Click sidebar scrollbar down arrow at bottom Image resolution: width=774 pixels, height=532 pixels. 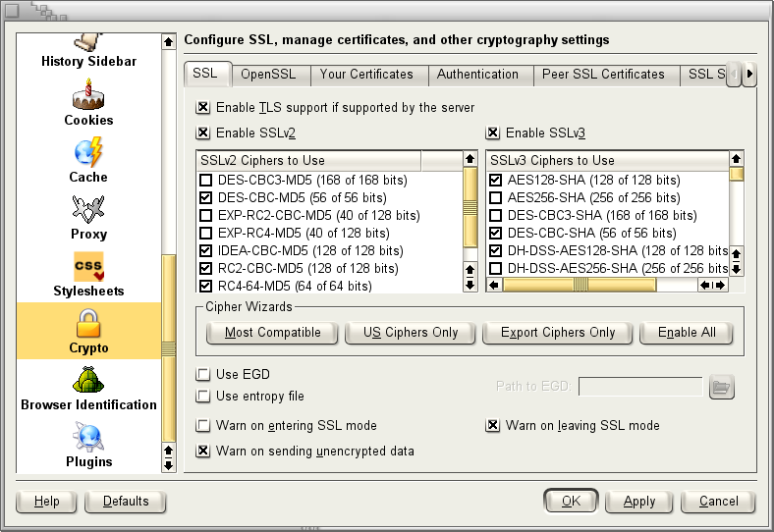168,465
